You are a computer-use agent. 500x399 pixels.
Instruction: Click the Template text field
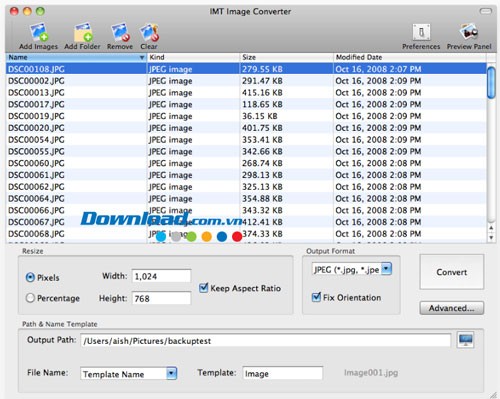(283, 374)
